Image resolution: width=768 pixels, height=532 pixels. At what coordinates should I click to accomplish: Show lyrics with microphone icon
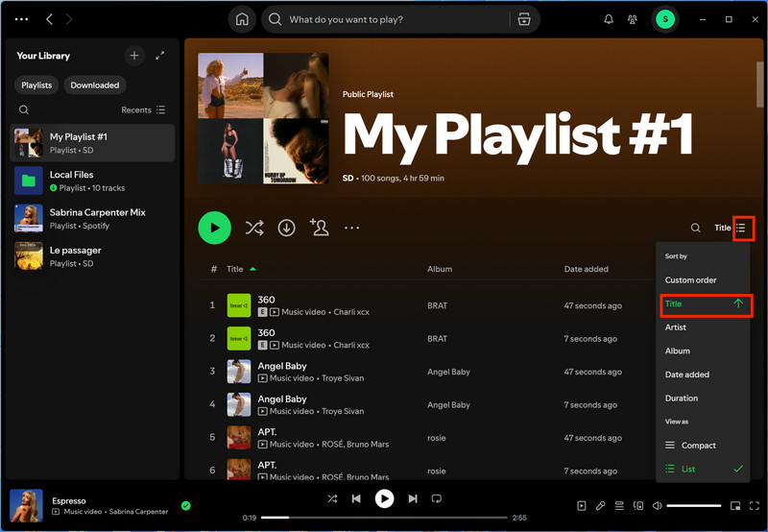point(601,506)
